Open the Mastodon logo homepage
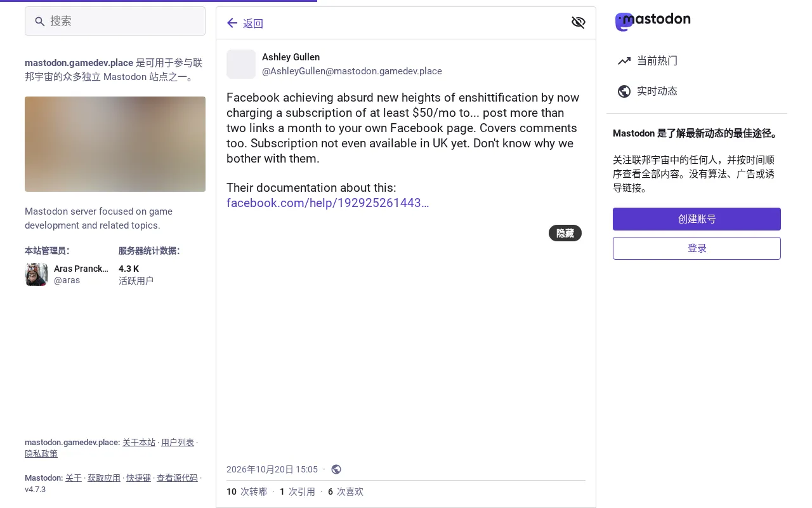This screenshot has width=812, height=508. tap(653, 22)
